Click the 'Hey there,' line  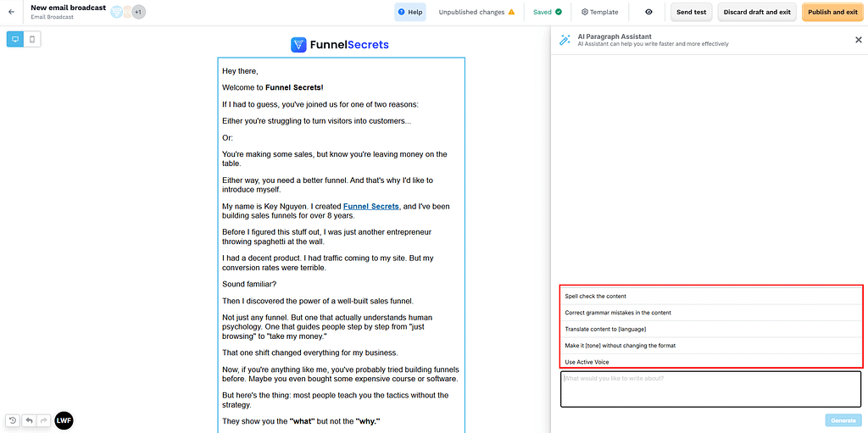pyautogui.click(x=240, y=71)
